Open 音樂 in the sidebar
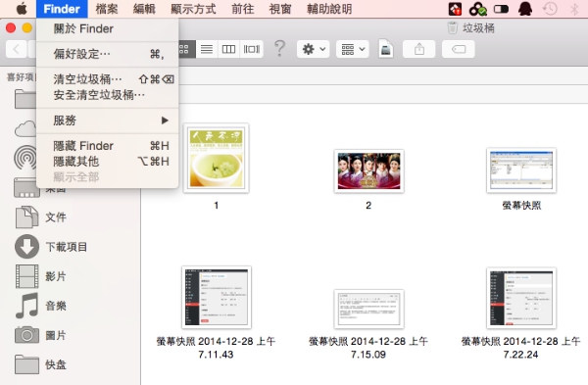This screenshot has width=588, height=385. (56, 306)
